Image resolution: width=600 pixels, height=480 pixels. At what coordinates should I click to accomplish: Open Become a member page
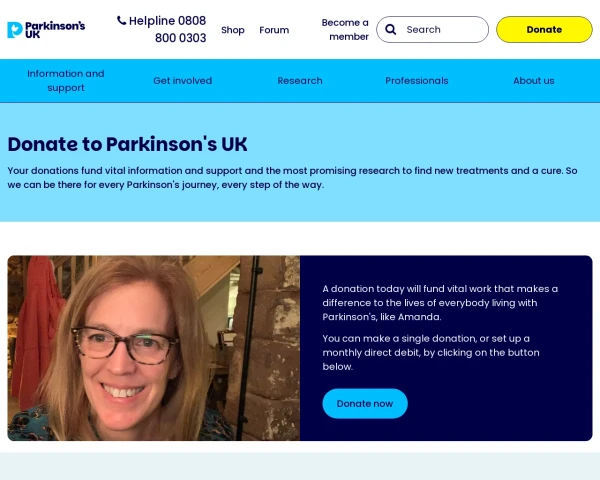345,29
